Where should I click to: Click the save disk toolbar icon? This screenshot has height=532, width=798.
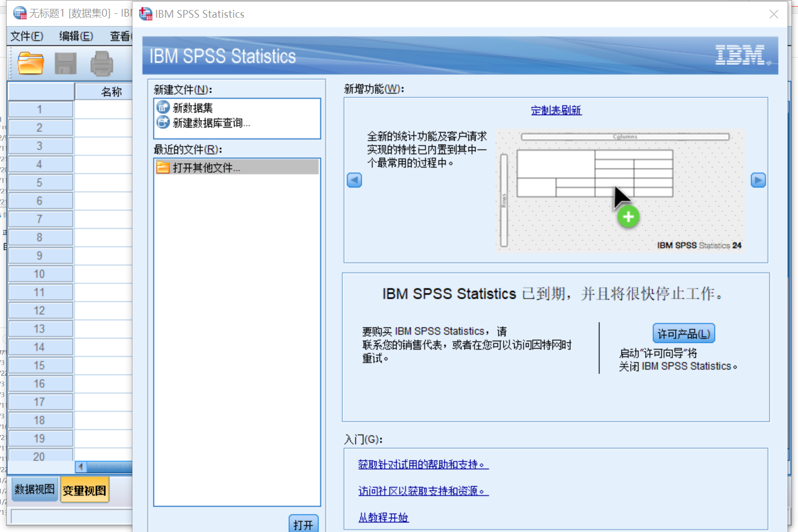(65, 63)
